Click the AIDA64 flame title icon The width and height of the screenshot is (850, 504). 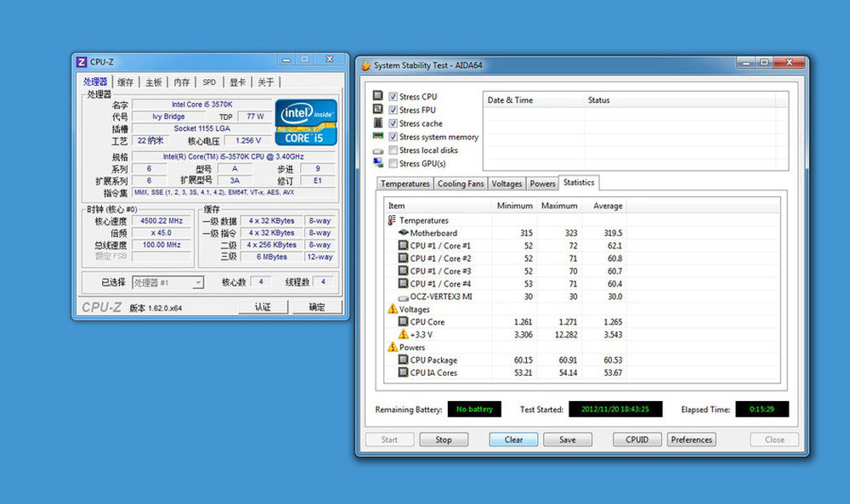click(x=365, y=65)
